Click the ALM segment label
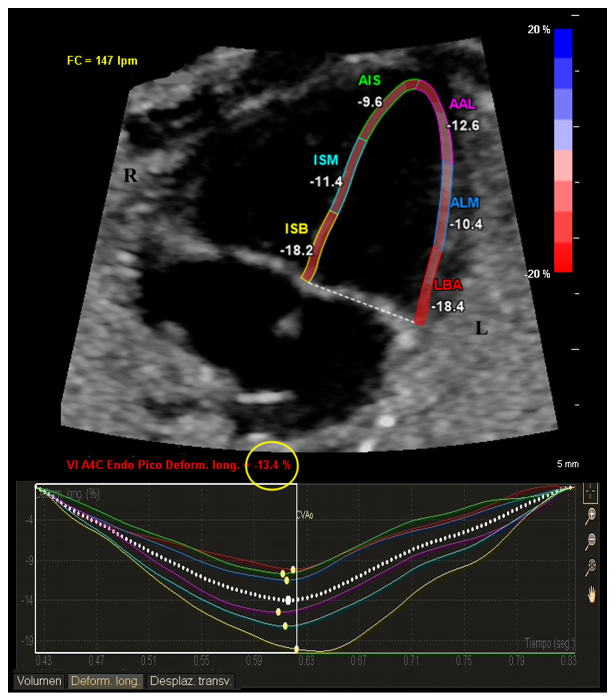The height and width of the screenshot is (700, 616). coord(464,203)
